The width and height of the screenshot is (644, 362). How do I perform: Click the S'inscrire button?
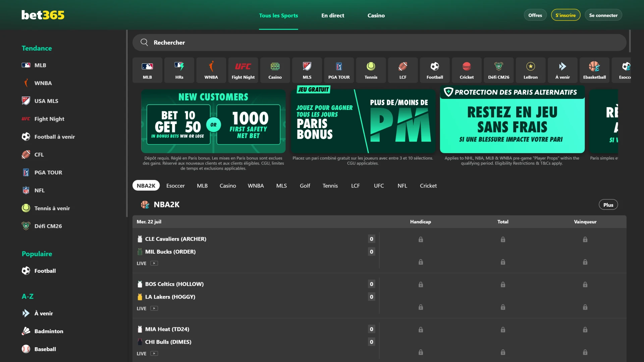click(x=566, y=15)
